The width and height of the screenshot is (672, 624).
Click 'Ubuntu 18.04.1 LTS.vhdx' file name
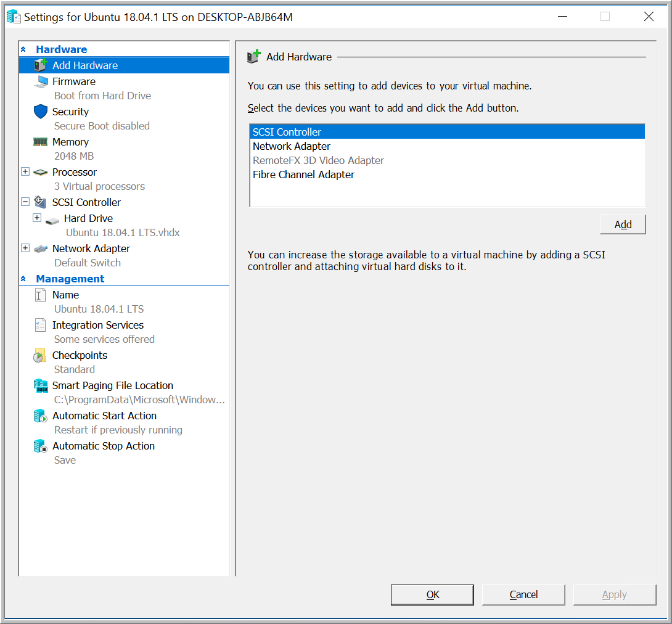123,232
